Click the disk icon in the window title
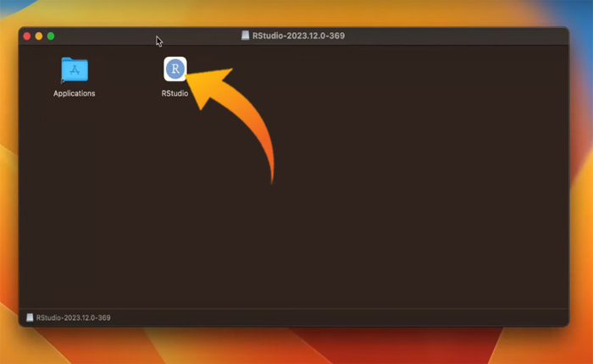The image size is (593, 364). 245,36
